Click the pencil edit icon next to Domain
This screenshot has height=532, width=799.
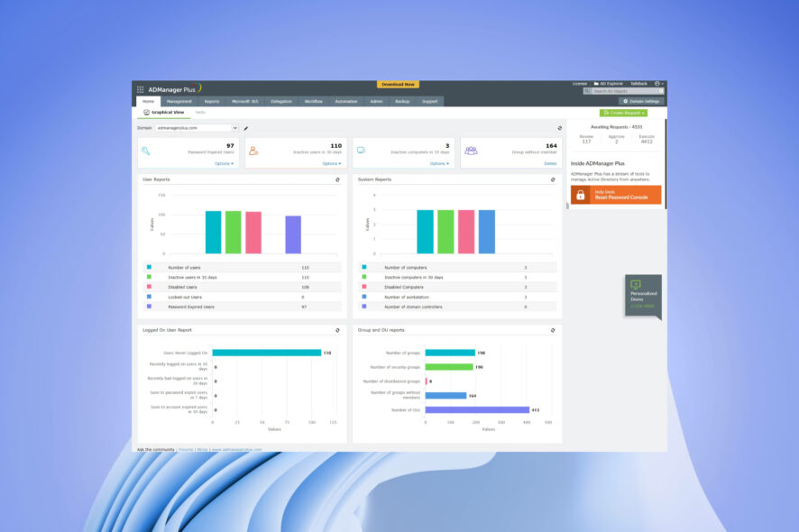246,128
